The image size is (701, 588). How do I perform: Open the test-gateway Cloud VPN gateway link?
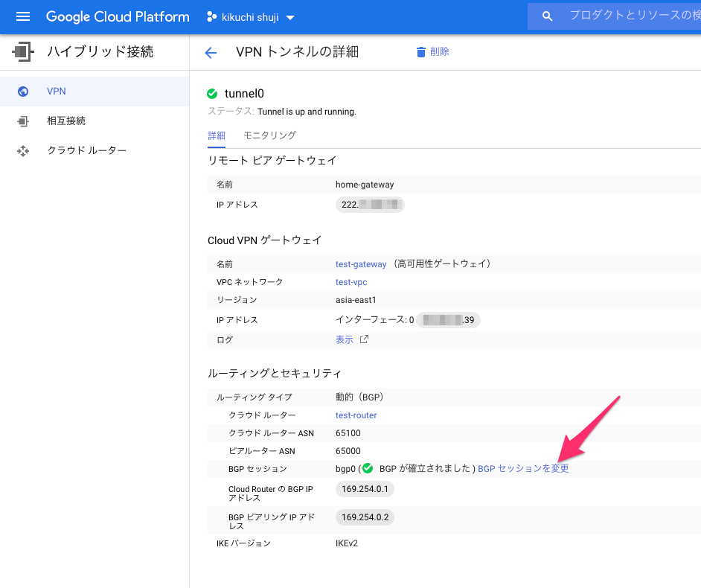(361, 263)
